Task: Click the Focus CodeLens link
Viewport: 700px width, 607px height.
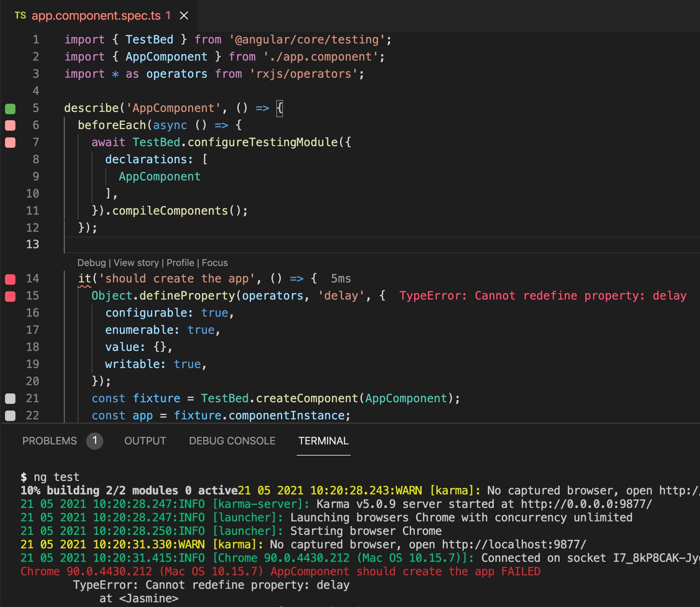Action: [x=214, y=262]
